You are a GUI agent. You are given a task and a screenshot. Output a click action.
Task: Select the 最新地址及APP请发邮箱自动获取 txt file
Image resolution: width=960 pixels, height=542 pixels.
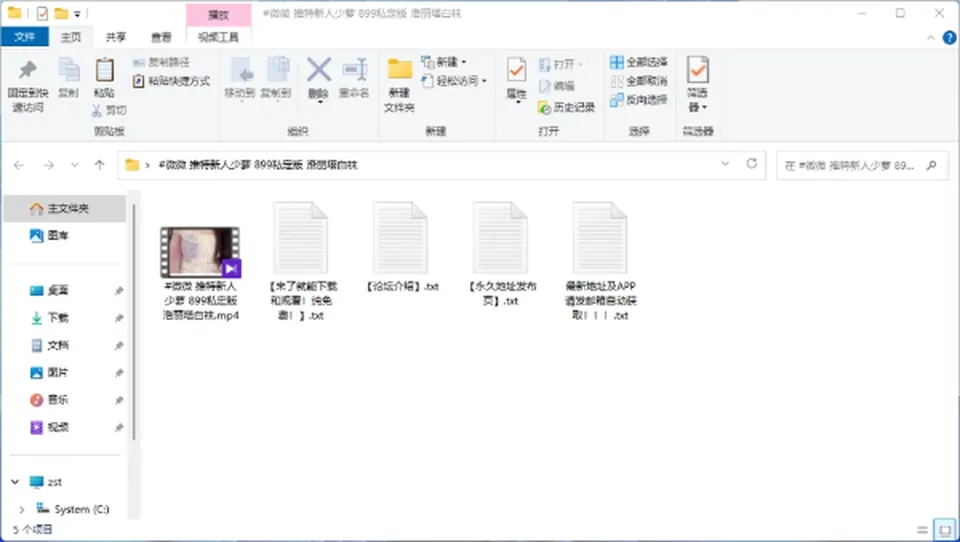601,263
